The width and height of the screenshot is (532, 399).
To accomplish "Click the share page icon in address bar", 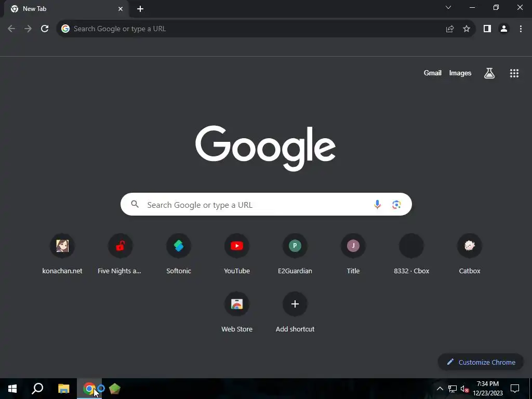I will click(x=450, y=29).
